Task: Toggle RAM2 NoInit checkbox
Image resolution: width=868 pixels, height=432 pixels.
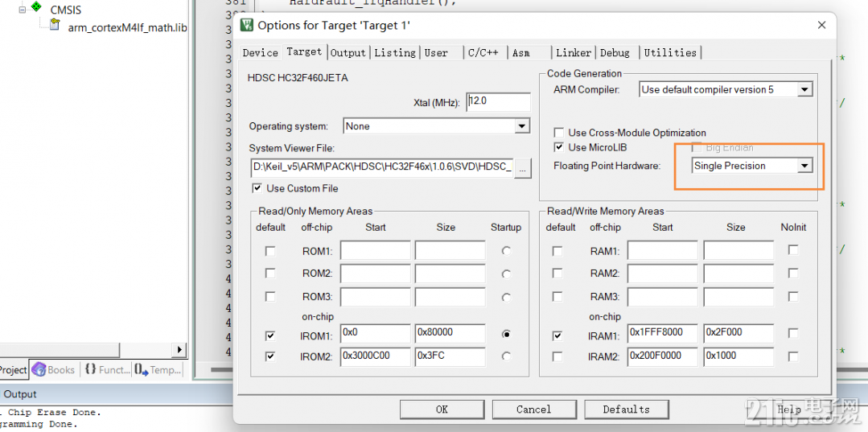Action: click(x=793, y=273)
